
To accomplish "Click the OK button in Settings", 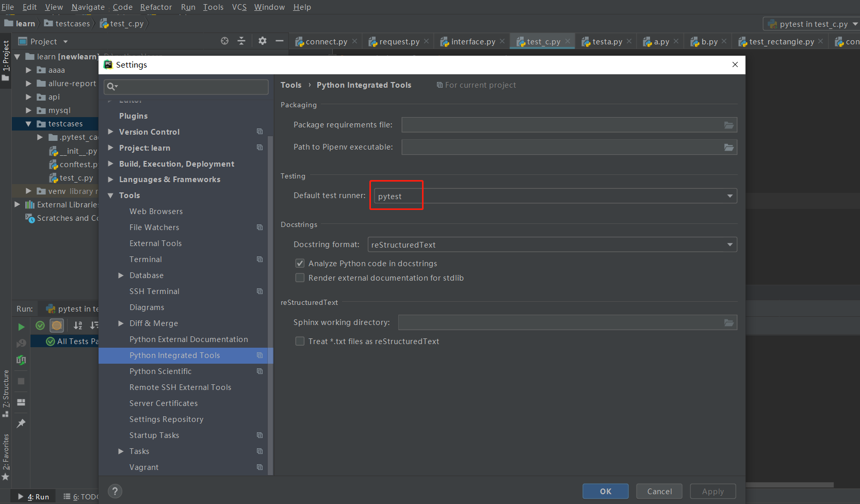I will (x=606, y=491).
